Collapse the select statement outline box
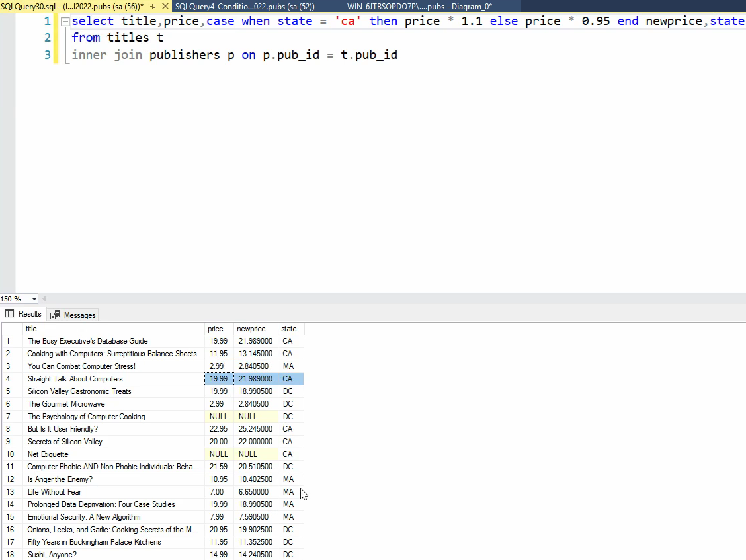The height and width of the screenshot is (560, 746). (65, 21)
